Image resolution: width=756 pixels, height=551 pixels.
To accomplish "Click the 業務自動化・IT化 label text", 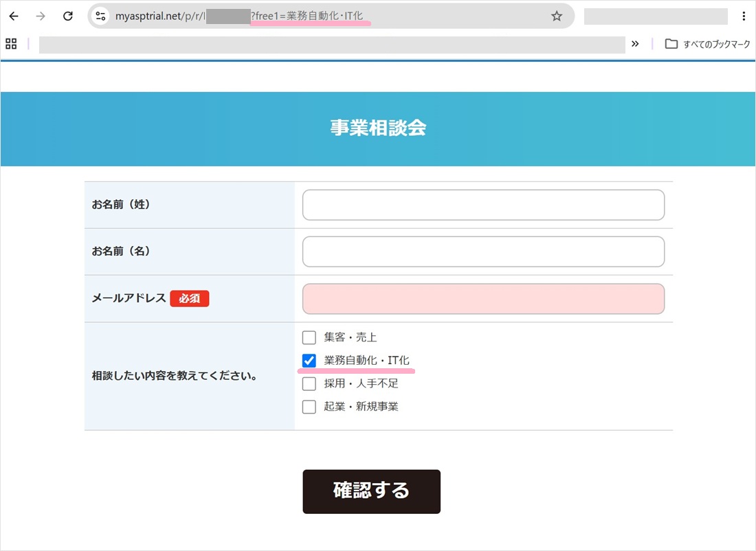I will point(366,361).
